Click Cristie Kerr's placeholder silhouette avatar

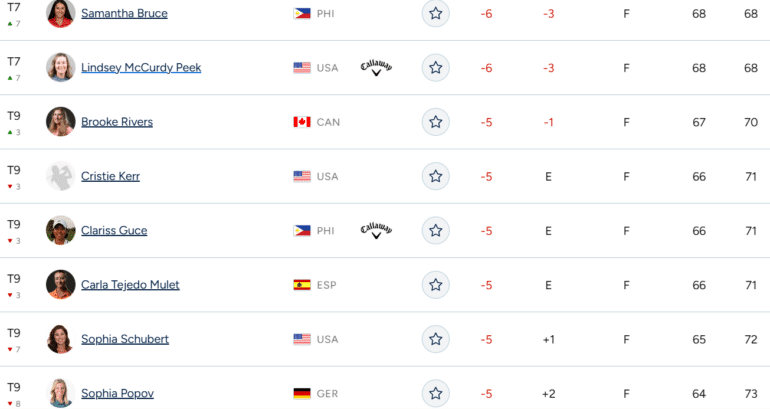point(60,176)
